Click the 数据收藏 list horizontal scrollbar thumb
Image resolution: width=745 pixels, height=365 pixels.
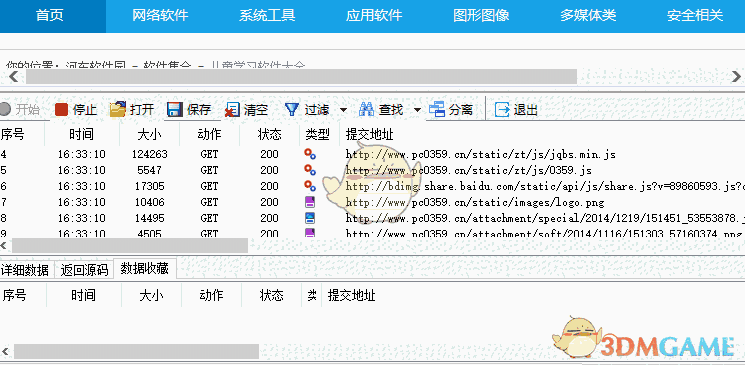(136, 352)
